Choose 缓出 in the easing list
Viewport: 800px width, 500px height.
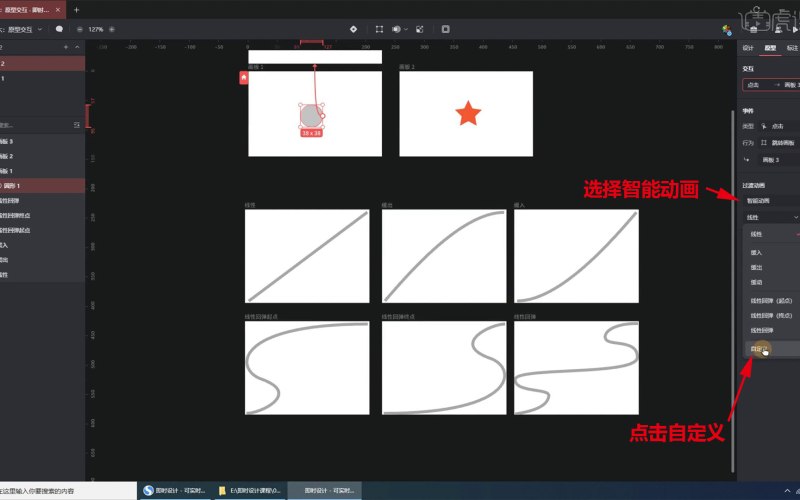tap(772, 267)
